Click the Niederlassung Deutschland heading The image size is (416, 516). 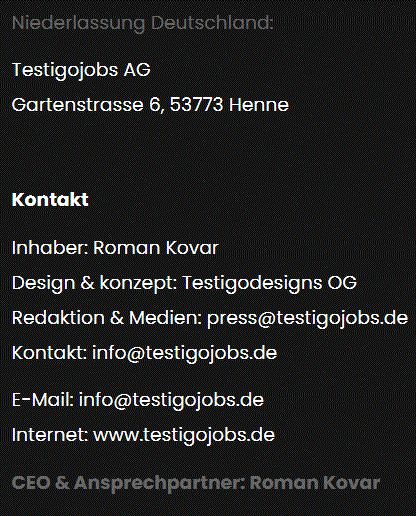[143, 23]
